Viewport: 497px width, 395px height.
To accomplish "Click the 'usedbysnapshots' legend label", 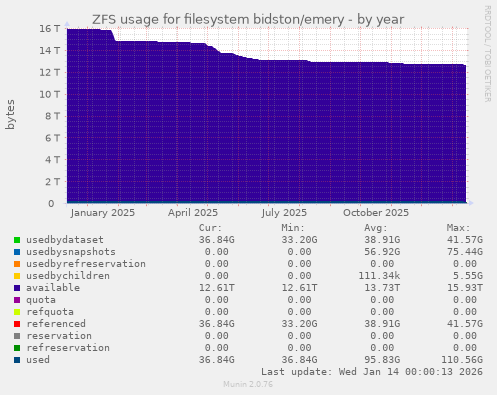I will (71, 252).
